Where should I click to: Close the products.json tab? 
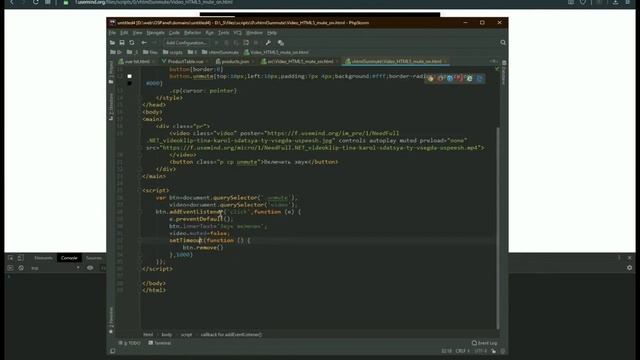pyautogui.click(x=253, y=61)
